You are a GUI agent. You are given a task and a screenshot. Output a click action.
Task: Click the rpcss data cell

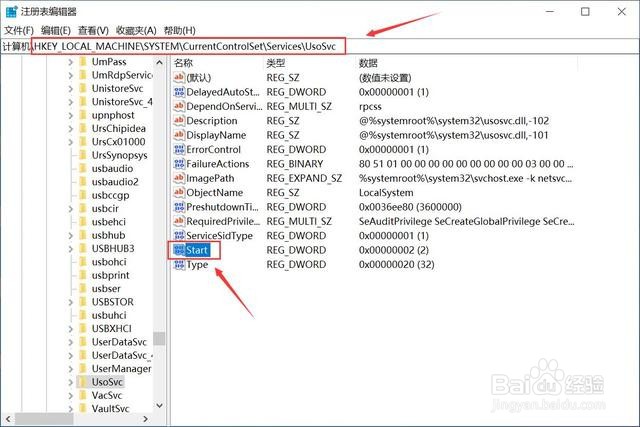point(370,107)
